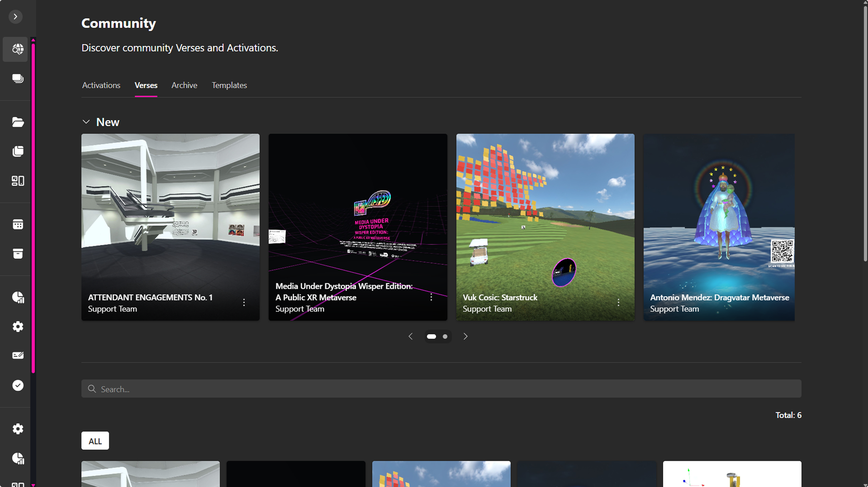Collapse the New section
This screenshot has width=868, height=487.
point(86,122)
